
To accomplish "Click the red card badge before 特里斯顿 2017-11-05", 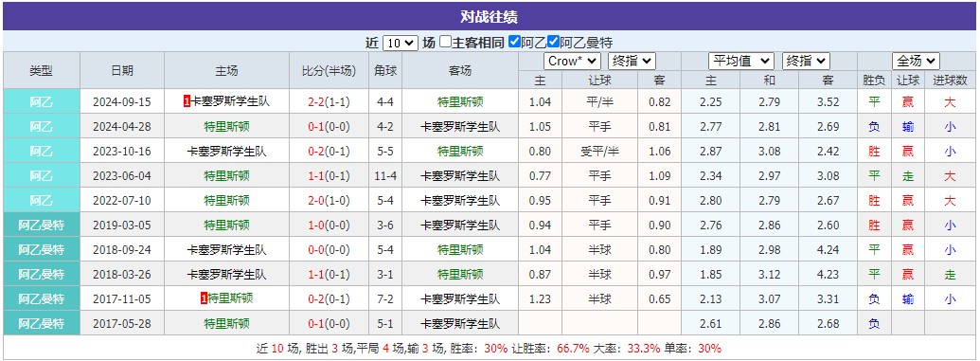I will 204,299.
